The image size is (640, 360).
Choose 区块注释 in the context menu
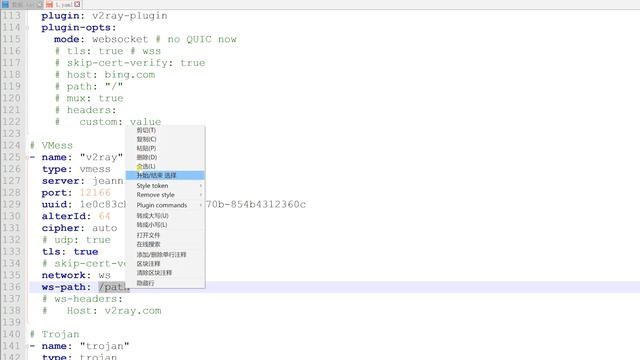click(x=165, y=263)
